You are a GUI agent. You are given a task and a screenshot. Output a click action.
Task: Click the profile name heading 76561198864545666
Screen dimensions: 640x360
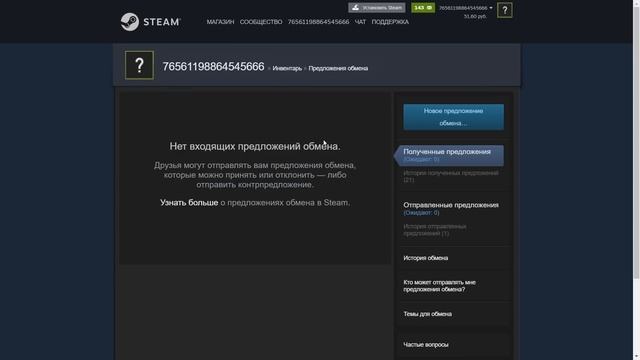pos(213,67)
